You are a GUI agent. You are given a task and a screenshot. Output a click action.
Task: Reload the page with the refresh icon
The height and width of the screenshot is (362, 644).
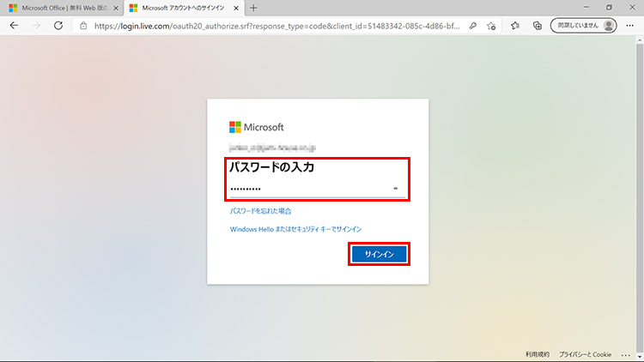[58, 26]
